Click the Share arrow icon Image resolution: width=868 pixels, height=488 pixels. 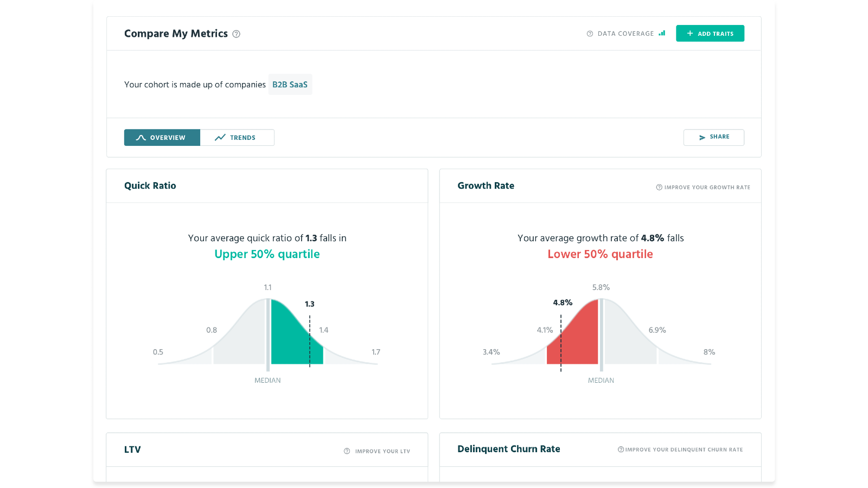[702, 138]
